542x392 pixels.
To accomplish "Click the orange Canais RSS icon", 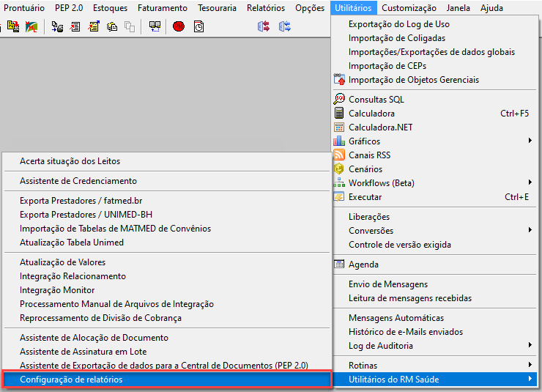I will [339, 155].
